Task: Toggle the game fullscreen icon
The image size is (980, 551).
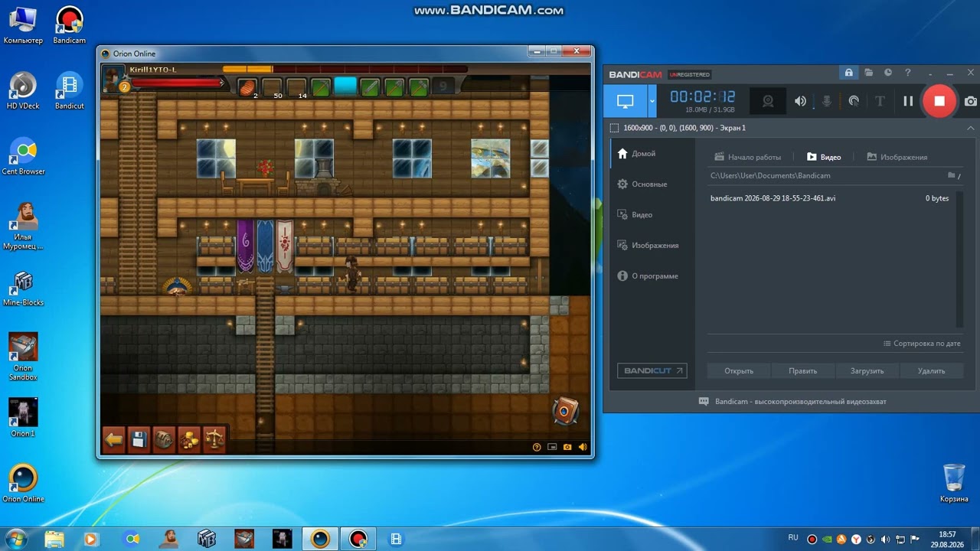Action: pyautogui.click(x=552, y=447)
